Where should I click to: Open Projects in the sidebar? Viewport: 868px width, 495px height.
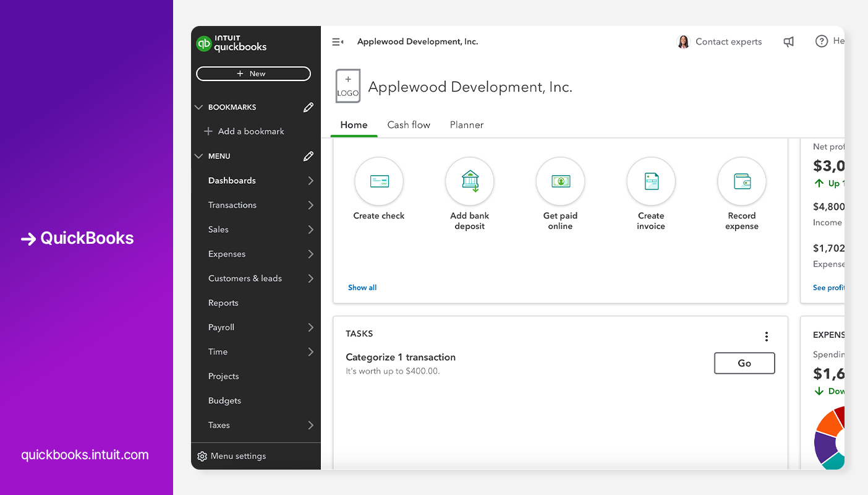coord(223,376)
